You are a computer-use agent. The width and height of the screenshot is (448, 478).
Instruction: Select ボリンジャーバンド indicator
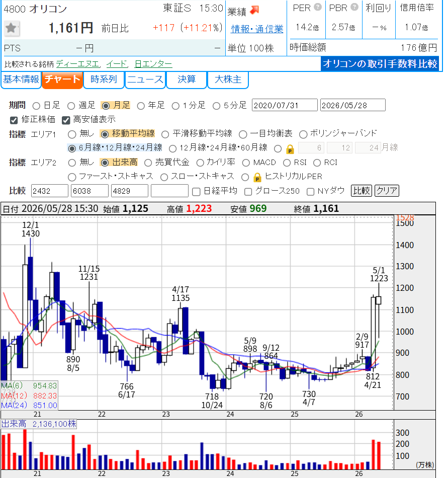pos(303,134)
